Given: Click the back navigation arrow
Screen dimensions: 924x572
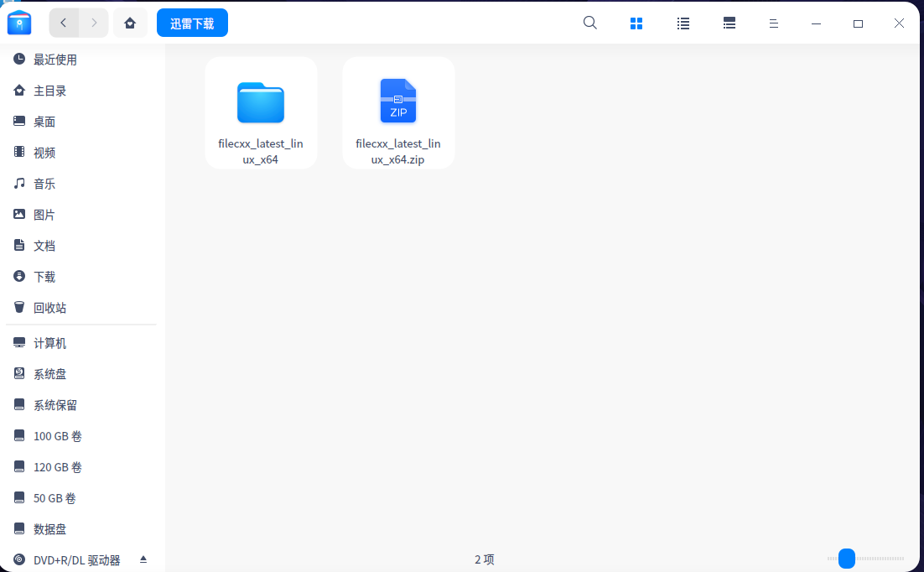Looking at the screenshot, I should pos(63,23).
